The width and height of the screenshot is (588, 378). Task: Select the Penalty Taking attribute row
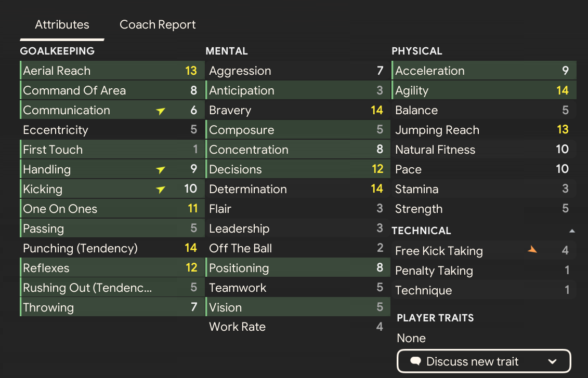482,271
